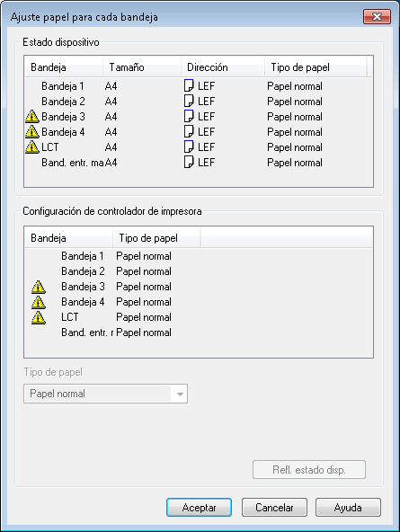Click Papel normal cell of Bandeja 2 in Estado dispositivo
This screenshot has width=400, height=532.
tap(295, 102)
